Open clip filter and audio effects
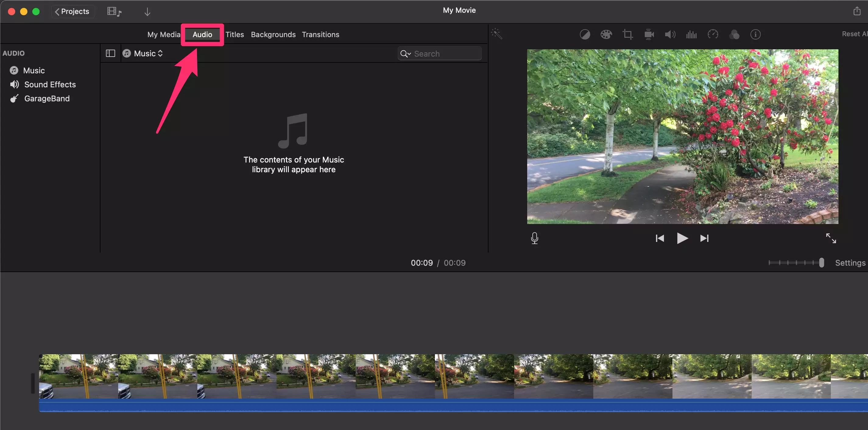The height and width of the screenshot is (430, 868). 734,34
